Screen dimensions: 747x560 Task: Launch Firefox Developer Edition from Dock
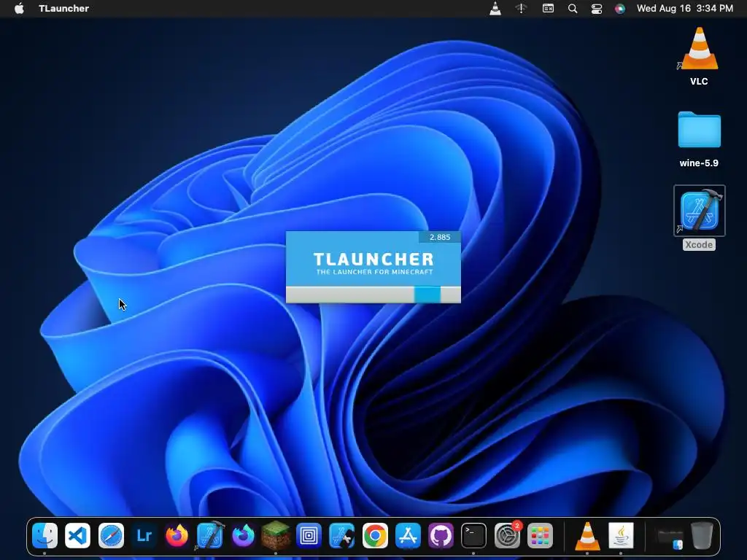243,535
